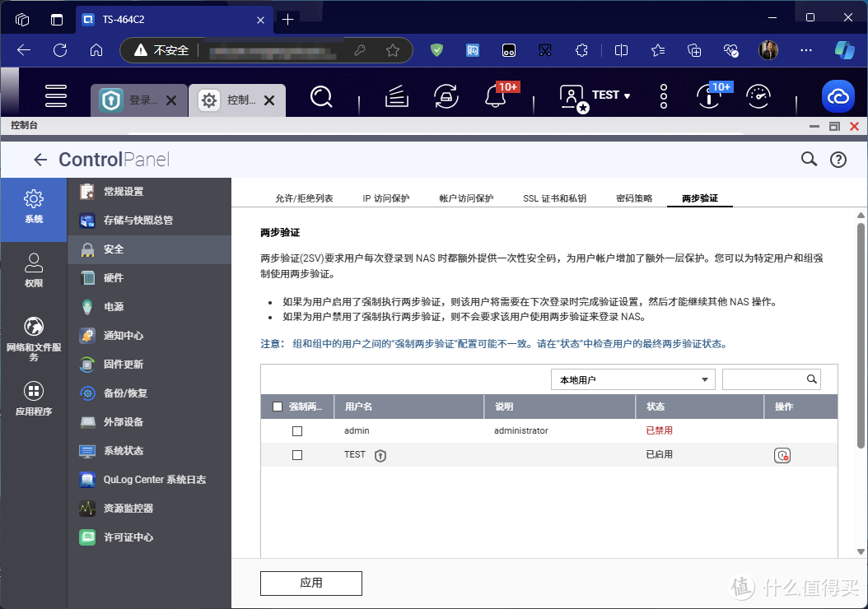Click the 应用 button
The image size is (868, 609).
point(310,583)
